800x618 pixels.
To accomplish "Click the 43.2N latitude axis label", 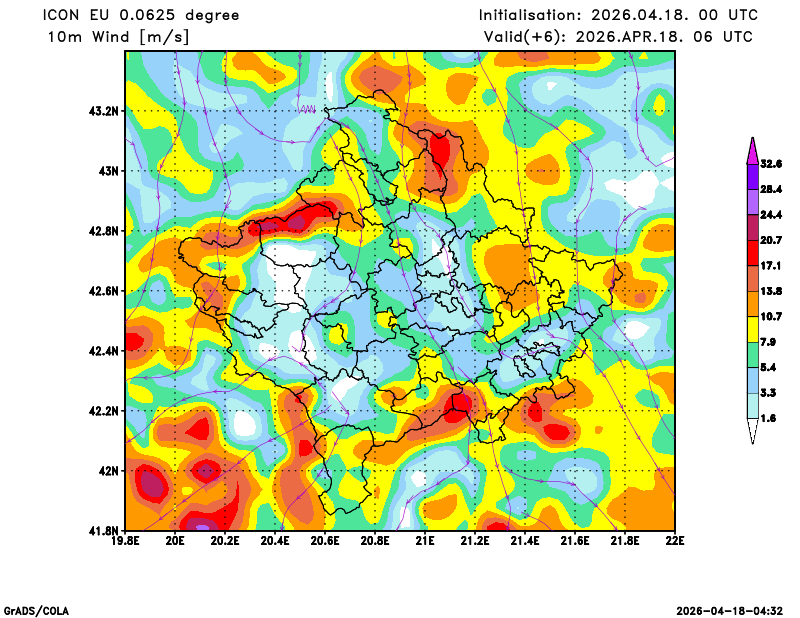I will coord(104,111).
